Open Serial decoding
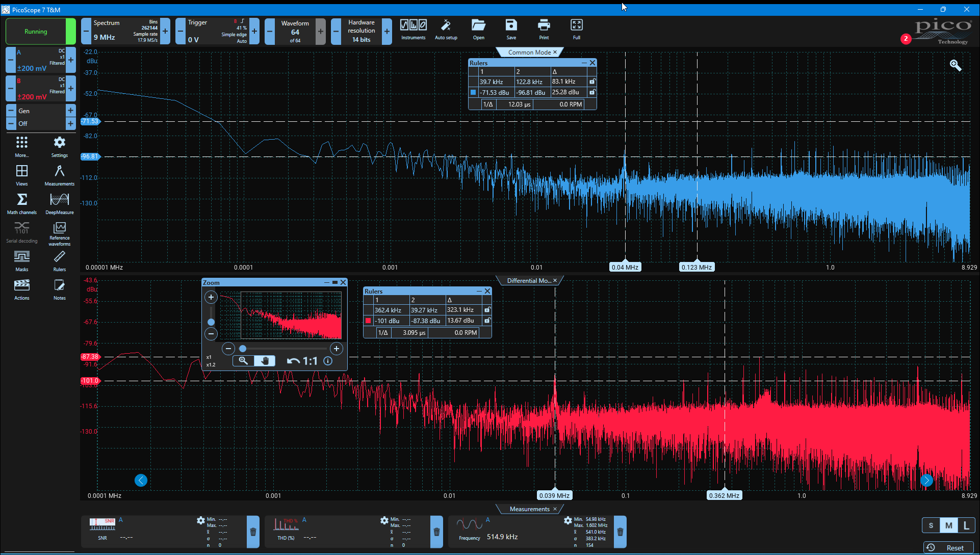This screenshot has height=555, width=980. click(x=22, y=232)
